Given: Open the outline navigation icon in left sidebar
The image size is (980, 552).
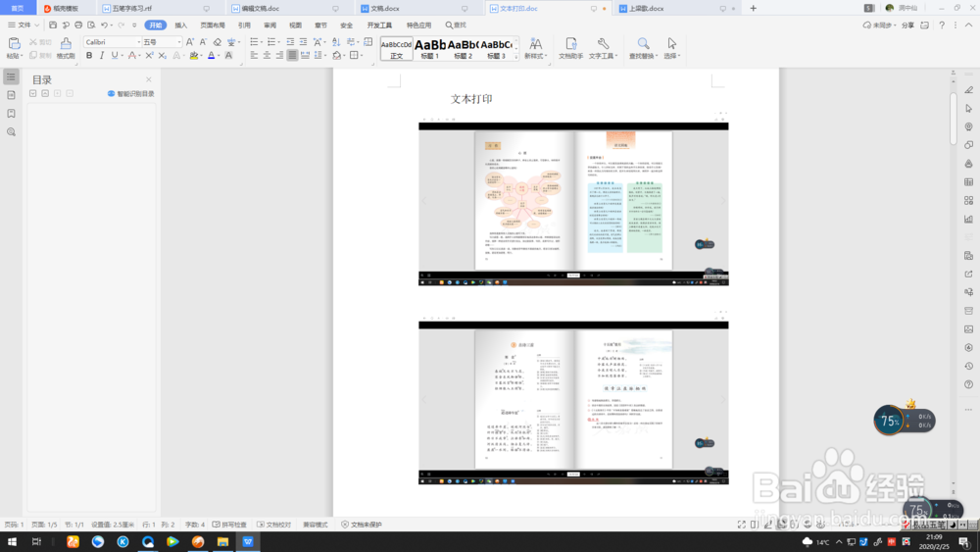Looking at the screenshot, I should click(11, 76).
